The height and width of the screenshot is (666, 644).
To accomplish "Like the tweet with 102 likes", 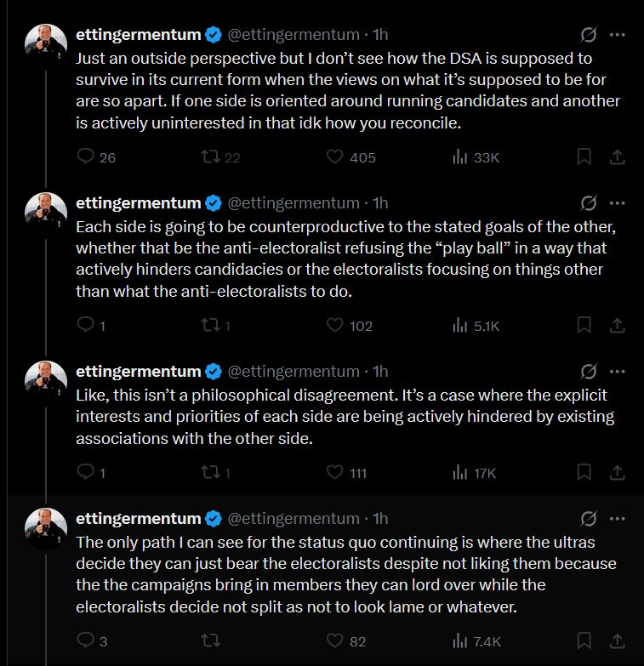I will click(334, 326).
